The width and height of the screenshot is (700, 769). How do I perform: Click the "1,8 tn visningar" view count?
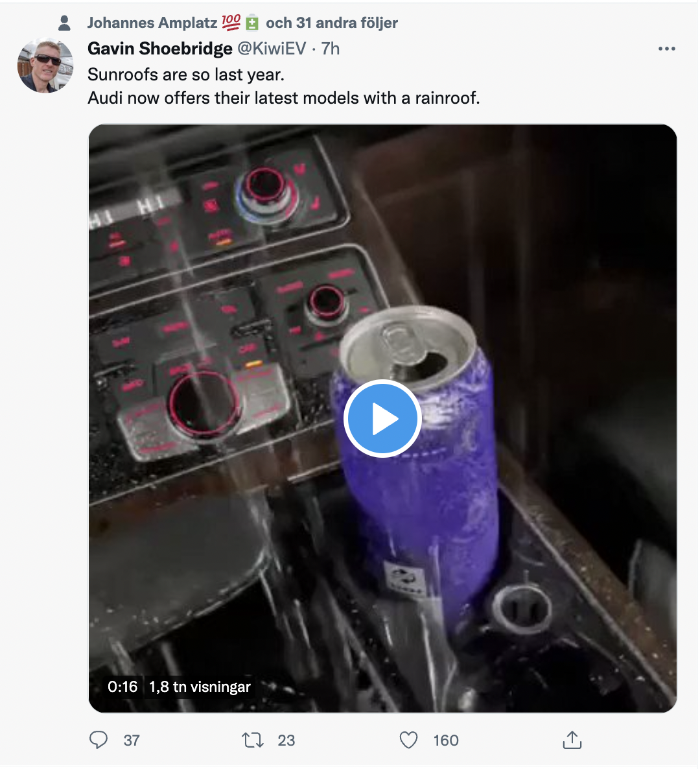point(200,687)
